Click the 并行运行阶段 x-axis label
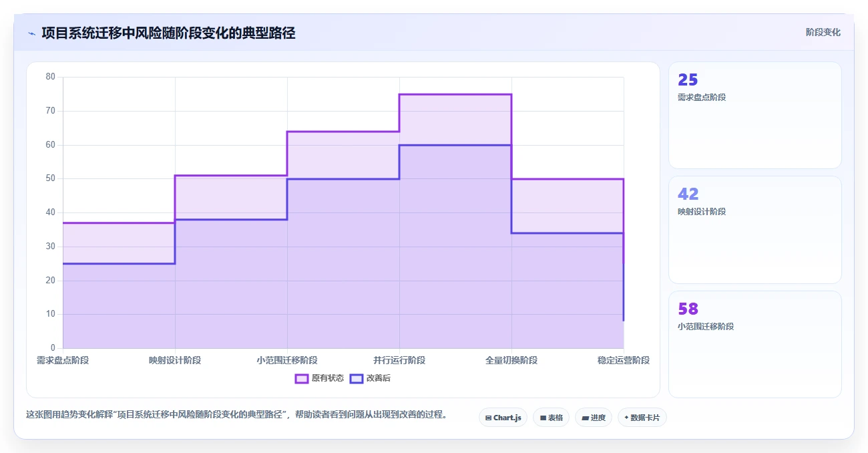 (x=399, y=360)
